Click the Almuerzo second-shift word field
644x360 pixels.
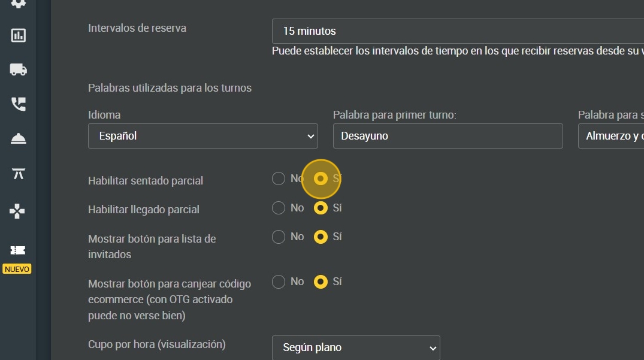point(611,136)
